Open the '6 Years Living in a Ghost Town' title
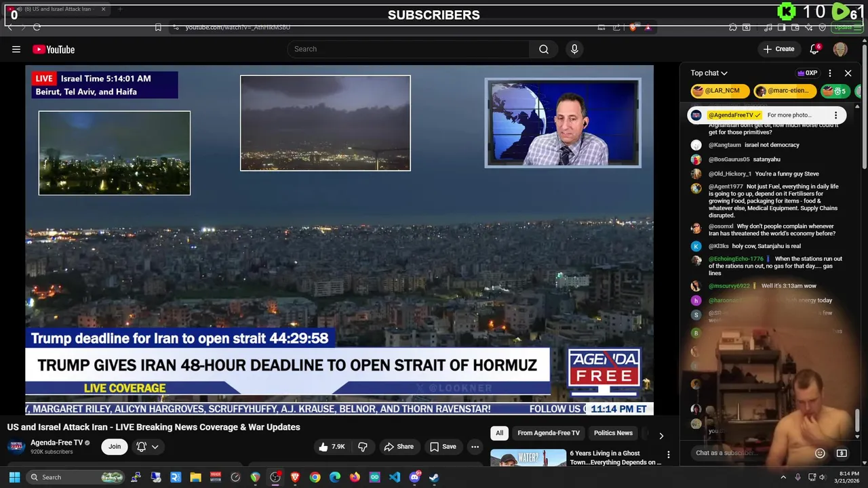Screen dimensions: 868x488 pos(615,457)
